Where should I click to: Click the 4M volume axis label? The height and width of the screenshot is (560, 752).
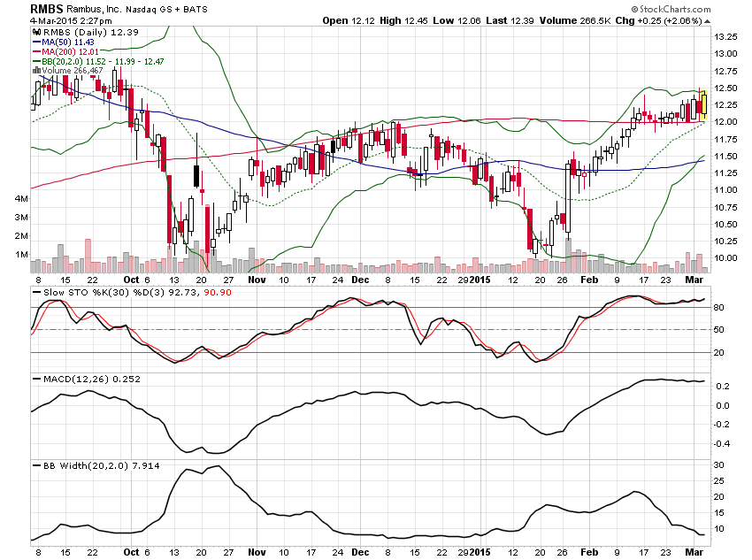(x=21, y=198)
